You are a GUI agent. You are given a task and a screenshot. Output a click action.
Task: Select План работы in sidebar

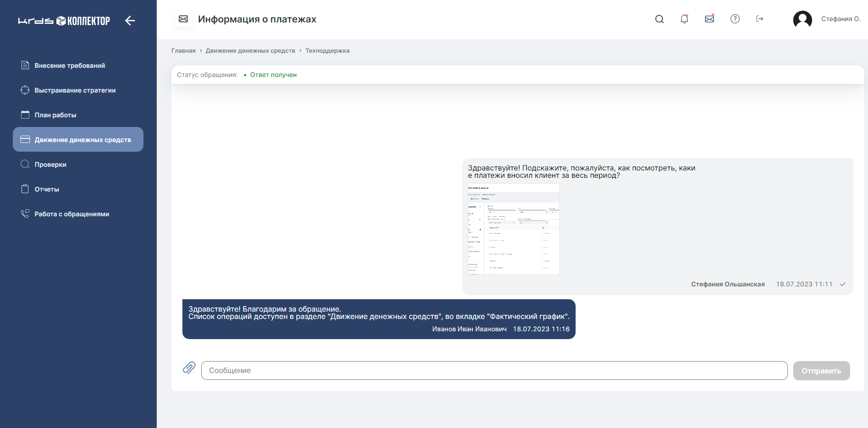(55, 115)
